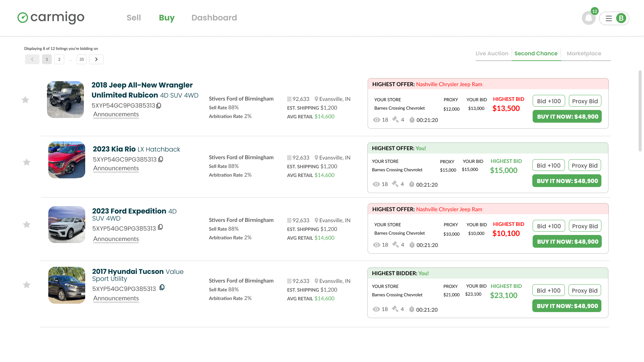The height and width of the screenshot is (362, 644).
Task: Toggle favorite star for Ford Expedition
Action: [x=26, y=225]
